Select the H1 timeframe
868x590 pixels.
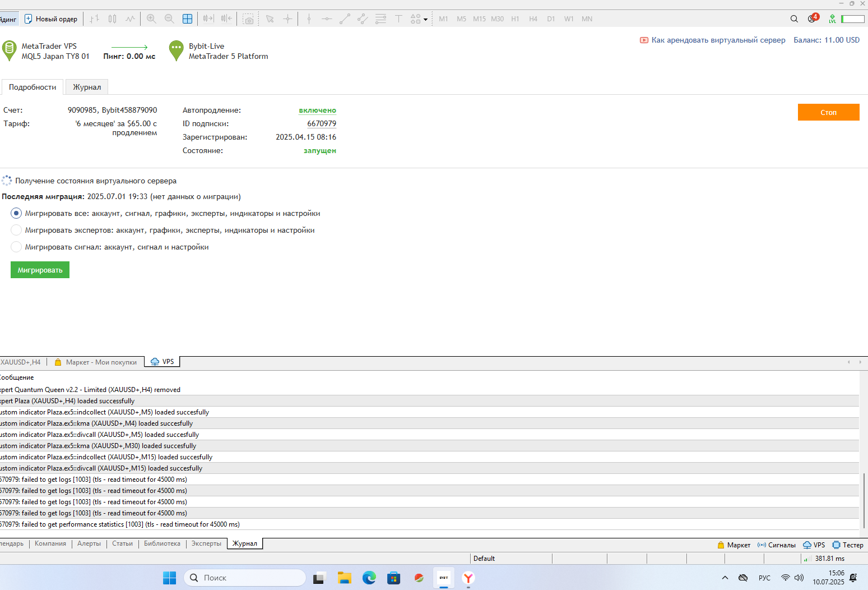(x=515, y=19)
